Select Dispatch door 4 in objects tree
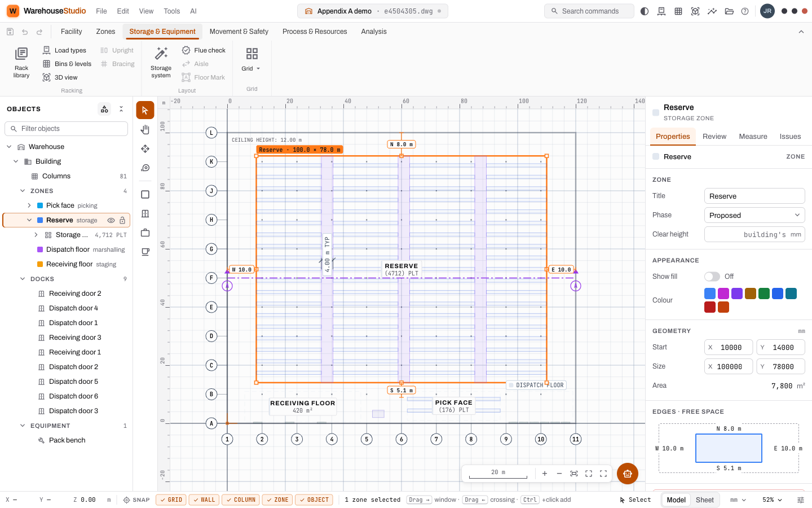The height and width of the screenshot is (508, 812). coord(73,308)
